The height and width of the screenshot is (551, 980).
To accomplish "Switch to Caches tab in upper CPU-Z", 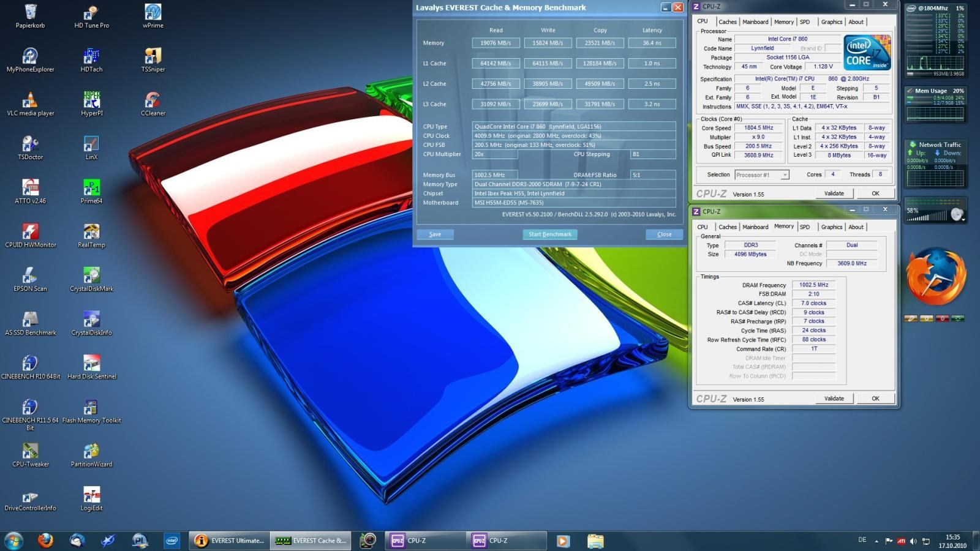I will (x=728, y=22).
